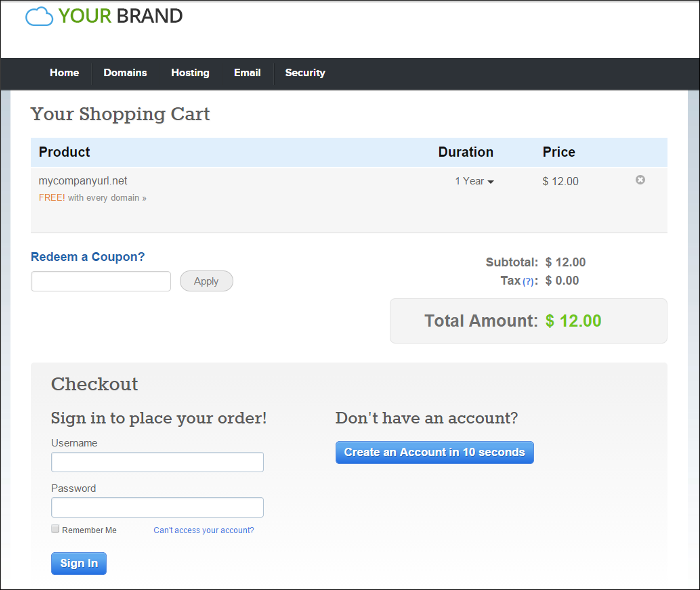Image resolution: width=700 pixels, height=590 pixels.
Task: Select Hosting in the navigation bar
Action: pyautogui.click(x=190, y=73)
